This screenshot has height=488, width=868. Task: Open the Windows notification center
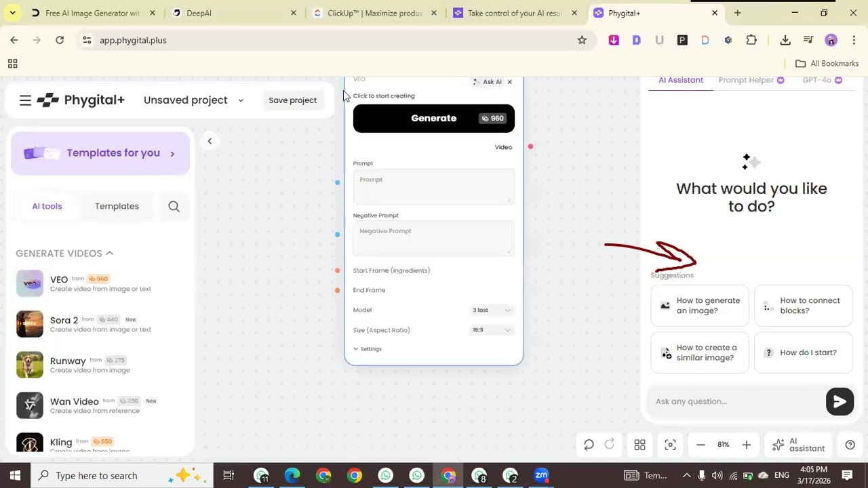coord(847,475)
